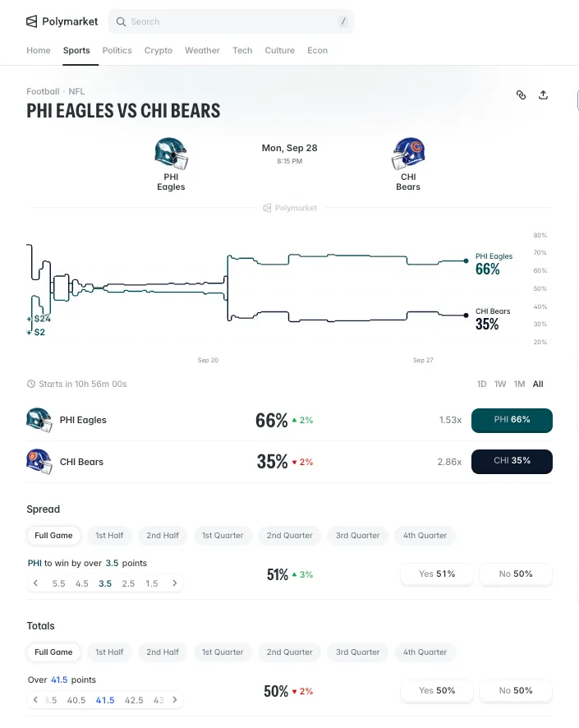Click Yes 51% on spread market

coord(437,574)
